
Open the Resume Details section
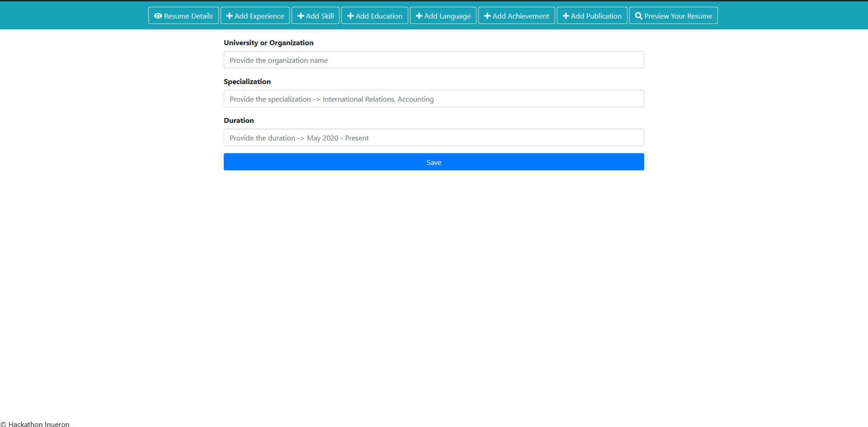[183, 15]
